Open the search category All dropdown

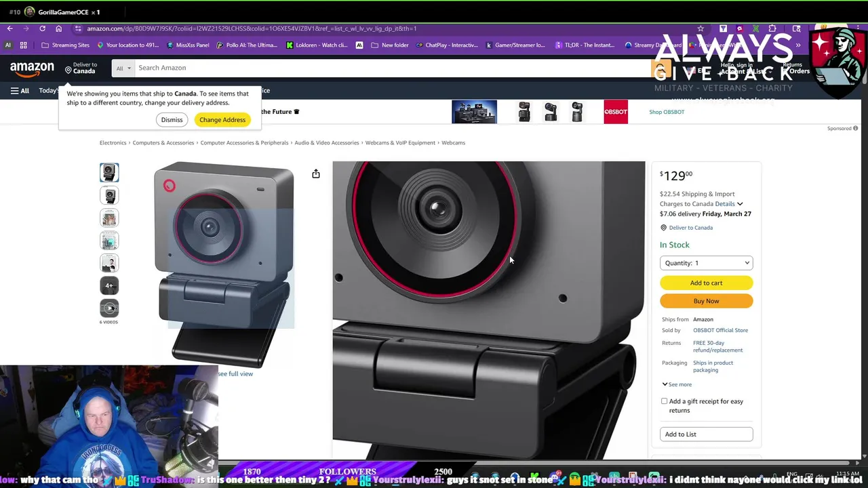[x=123, y=68]
